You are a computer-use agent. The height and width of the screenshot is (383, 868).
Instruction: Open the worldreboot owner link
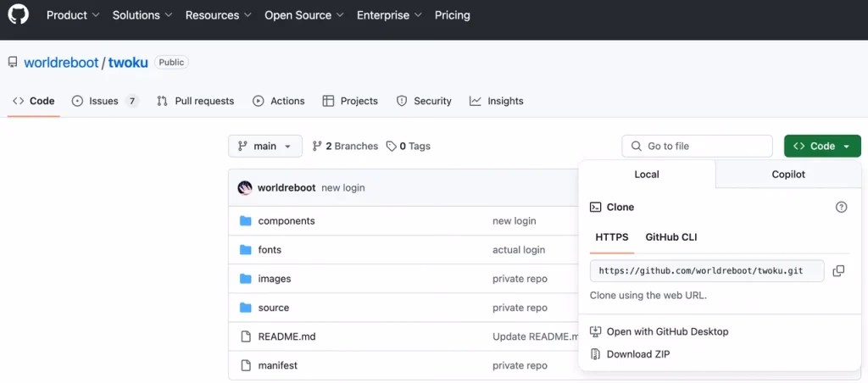coord(61,63)
